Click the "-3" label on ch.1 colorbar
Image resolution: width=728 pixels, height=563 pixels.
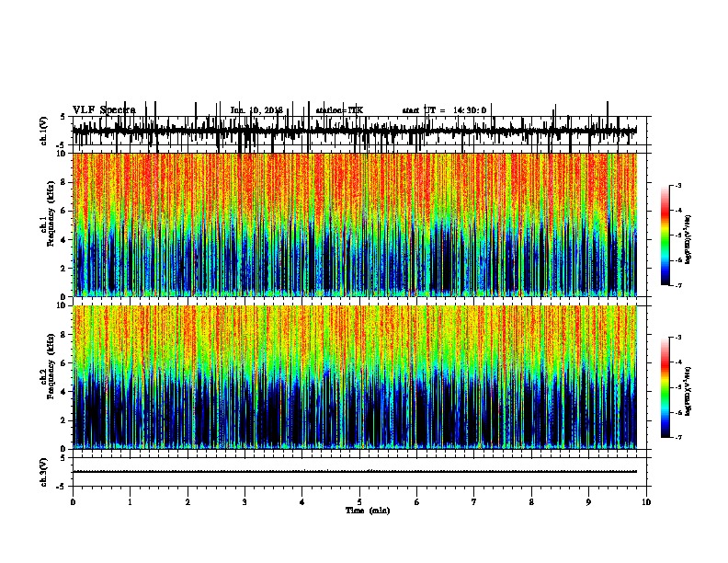pyautogui.click(x=678, y=186)
